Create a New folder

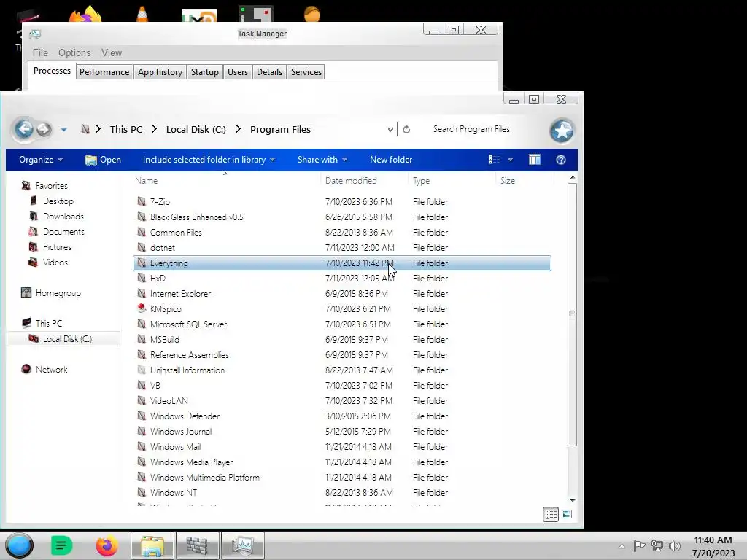[391, 160]
